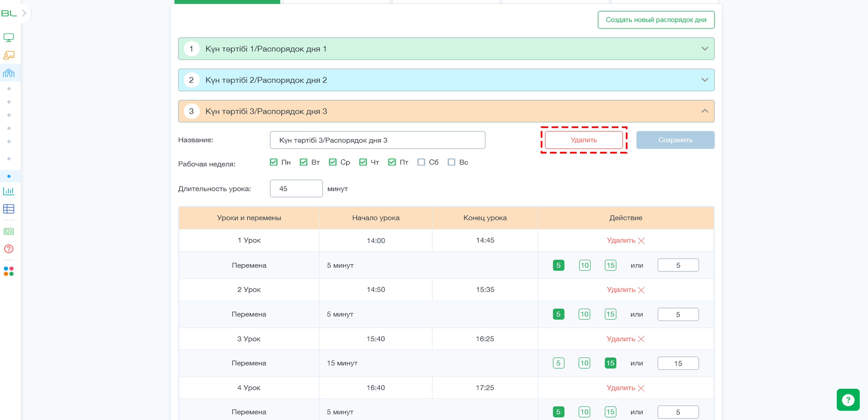Open the monitor icon in the sidebar
Image resolution: width=868 pixels, height=420 pixels.
[9, 38]
